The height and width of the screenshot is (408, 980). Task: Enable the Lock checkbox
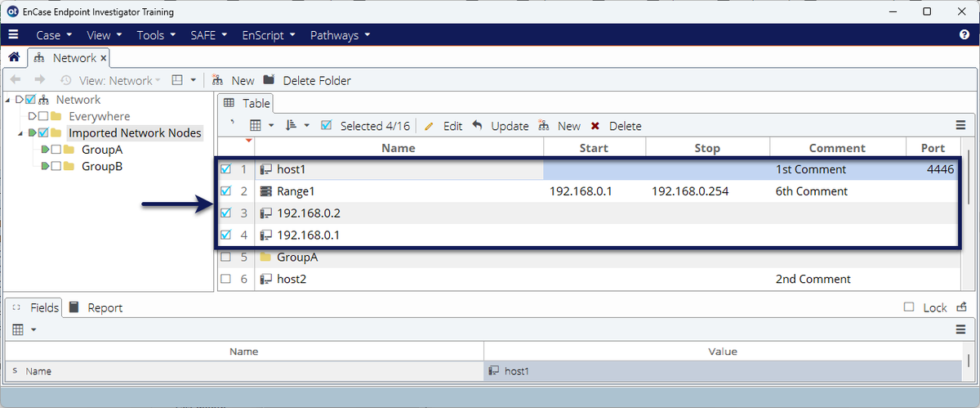(x=909, y=307)
